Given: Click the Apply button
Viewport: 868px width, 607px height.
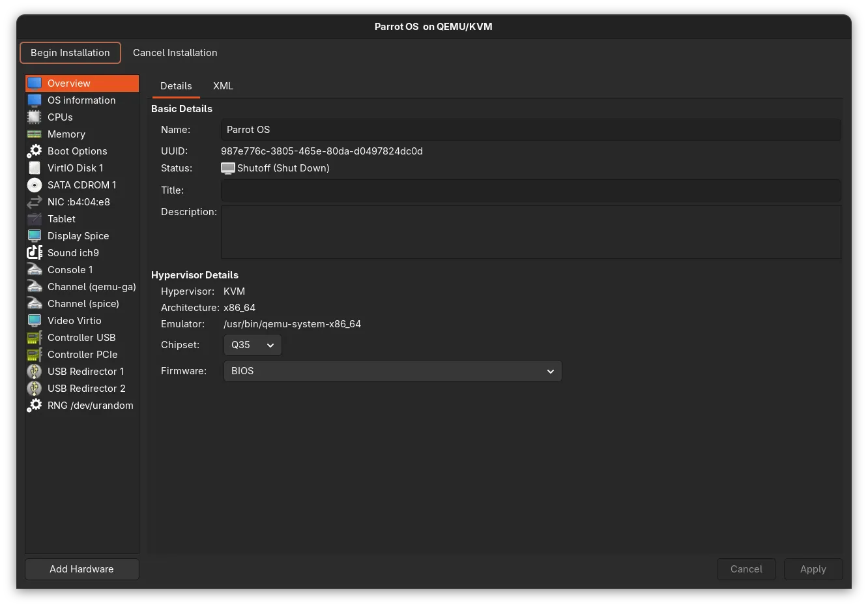Looking at the screenshot, I should point(813,569).
